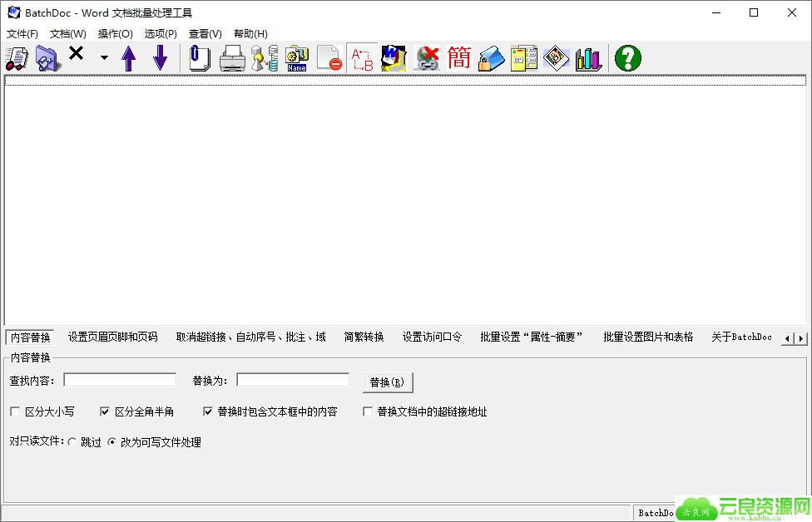Screen dimensions: 812x522
Task: Click the black X remove icon
Action: (x=77, y=53)
